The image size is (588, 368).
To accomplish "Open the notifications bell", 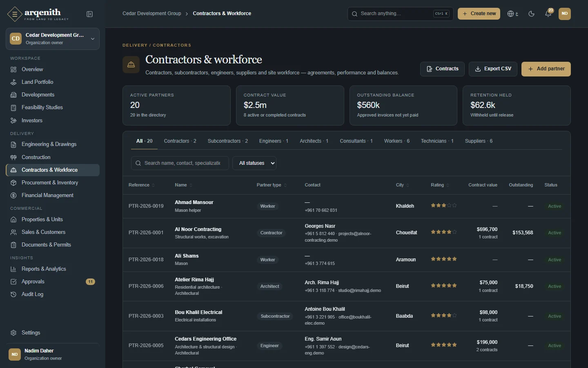I will tap(548, 13).
